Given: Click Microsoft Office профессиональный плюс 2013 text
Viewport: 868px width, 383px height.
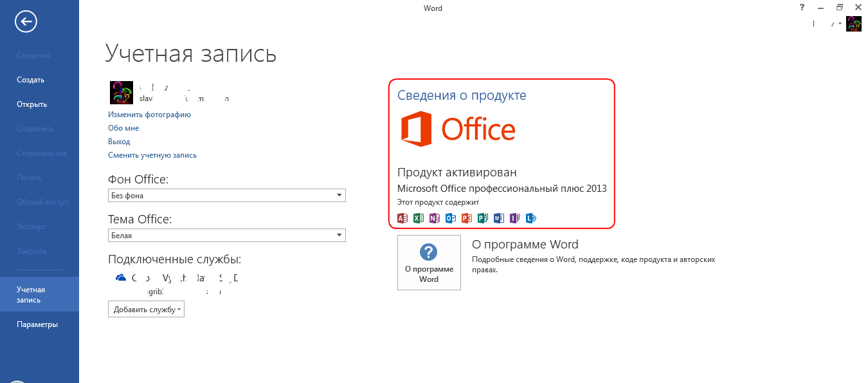Looking at the screenshot, I should pos(502,189).
